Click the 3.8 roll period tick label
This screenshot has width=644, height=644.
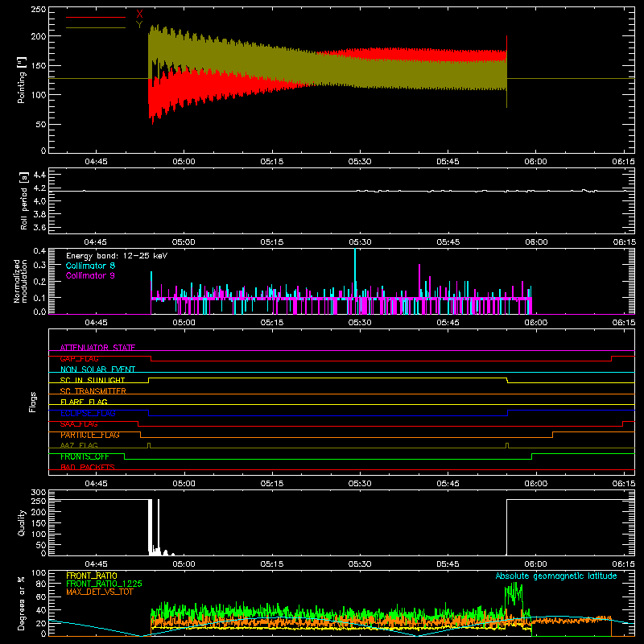click(39, 214)
